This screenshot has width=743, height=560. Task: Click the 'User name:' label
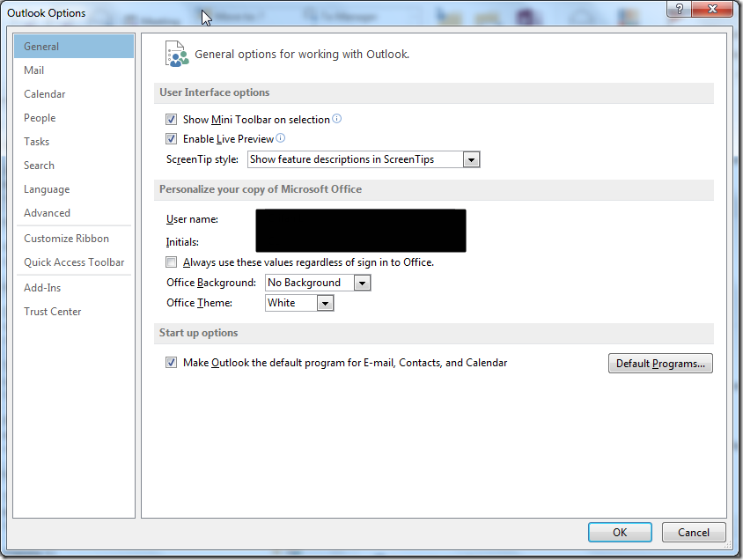pyautogui.click(x=192, y=219)
